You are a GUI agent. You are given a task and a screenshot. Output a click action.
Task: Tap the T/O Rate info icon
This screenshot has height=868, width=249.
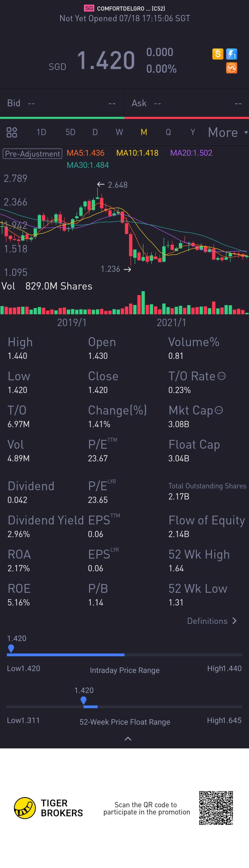(221, 376)
